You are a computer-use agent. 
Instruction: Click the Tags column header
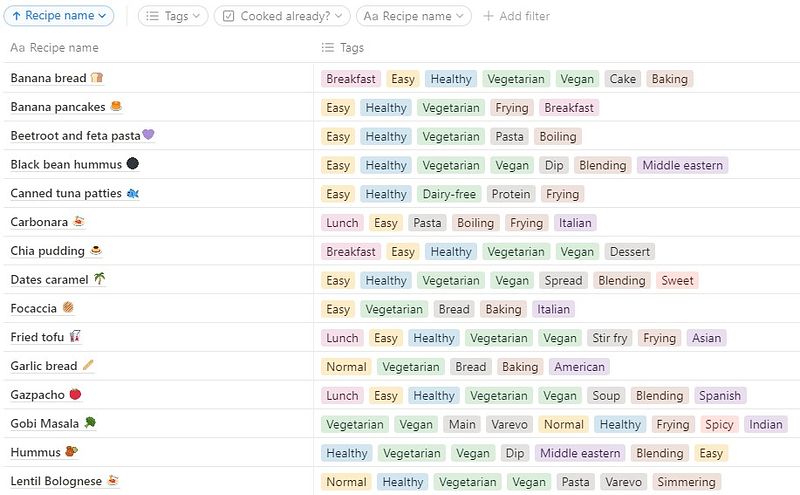click(x=343, y=47)
